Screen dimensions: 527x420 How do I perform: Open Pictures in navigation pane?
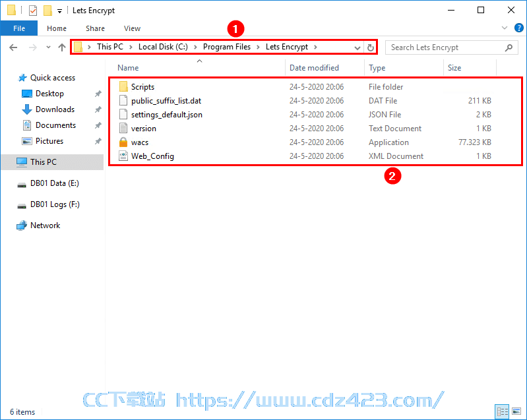click(x=49, y=141)
